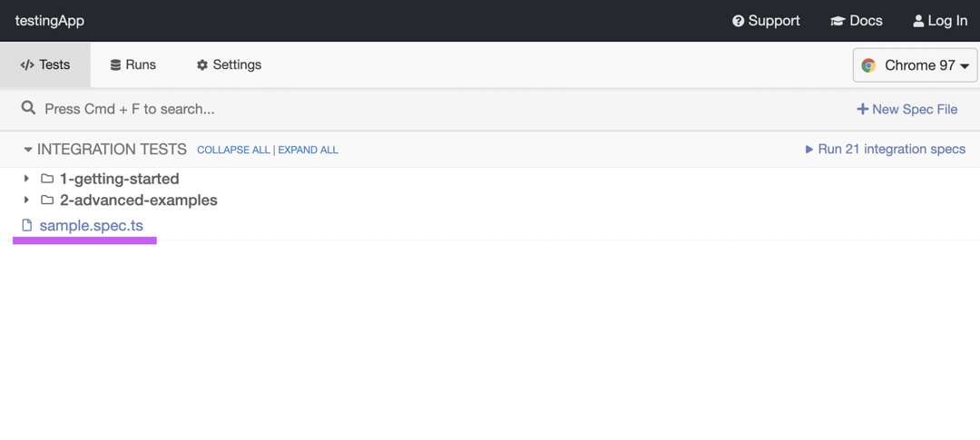Click the 2-advanced-examples folder icon
The image size is (980, 440).
(47, 200)
